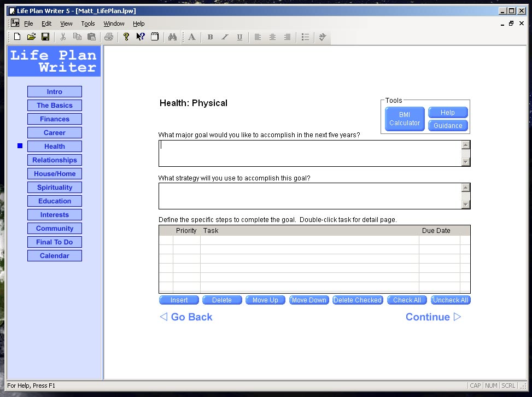
Task: Center align text
Action: [272, 37]
